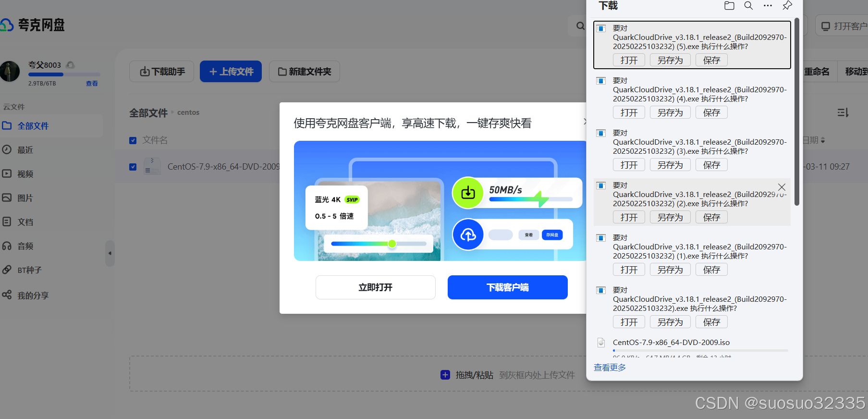The width and height of the screenshot is (868, 419).
Task: Click 保存 for the (2).exe download
Action: pyautogui.click(x=711, y=217)
